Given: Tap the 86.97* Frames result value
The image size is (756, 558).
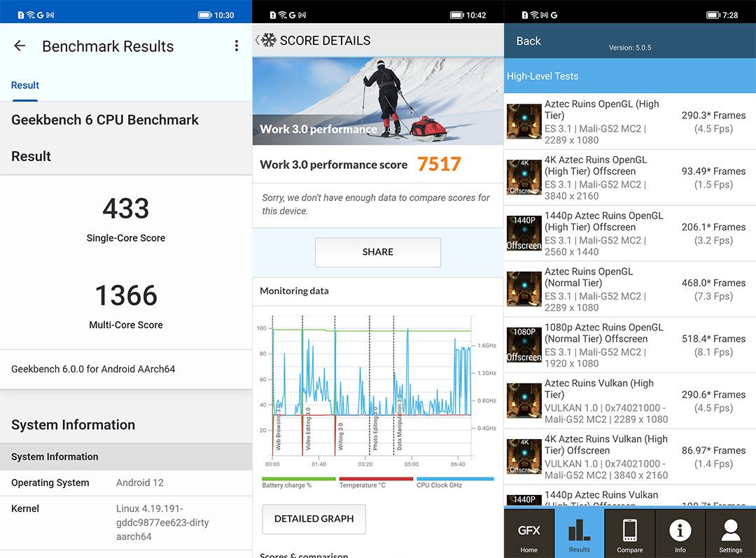Looking at the screenshot, I should [x=713, y=450].
